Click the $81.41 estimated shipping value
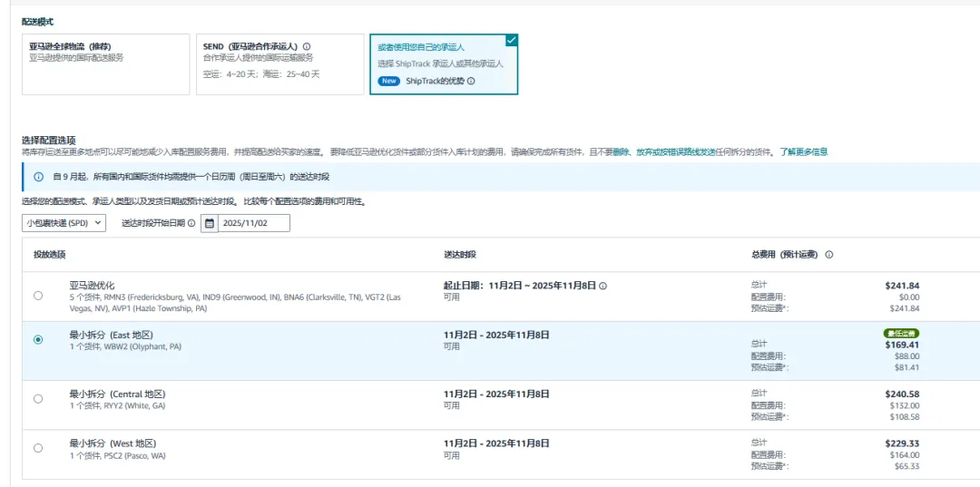Screen dimensions: 980x487 [906, 367]
